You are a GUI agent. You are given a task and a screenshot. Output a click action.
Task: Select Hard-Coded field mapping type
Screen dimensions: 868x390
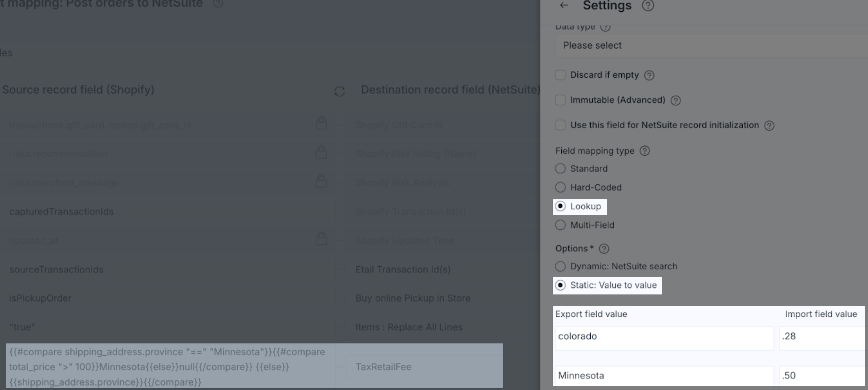[x=560, y=187]
